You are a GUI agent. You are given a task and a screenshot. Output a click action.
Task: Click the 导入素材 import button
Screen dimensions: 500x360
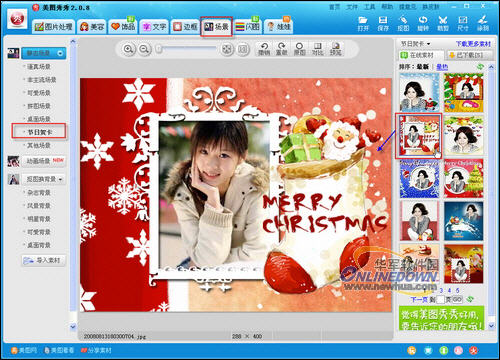pyautogui.click(x=44, y=260)
